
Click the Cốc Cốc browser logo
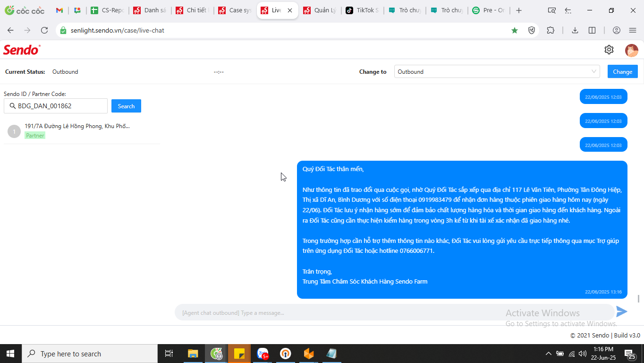(x=25, y=10)
